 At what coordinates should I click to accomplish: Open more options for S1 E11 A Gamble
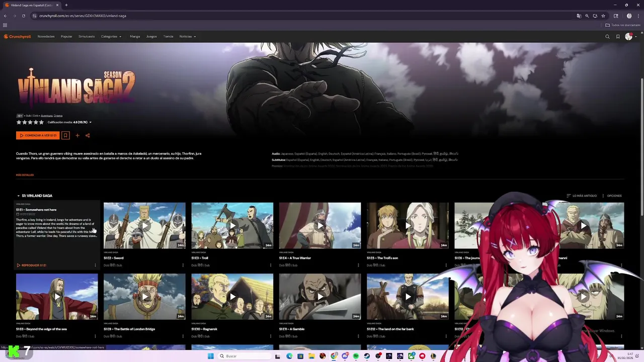[358, 336]
